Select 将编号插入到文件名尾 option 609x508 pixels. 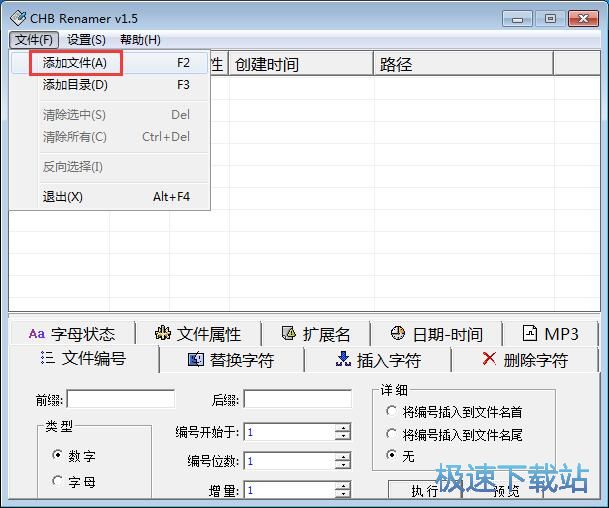[x=391, y=433]
